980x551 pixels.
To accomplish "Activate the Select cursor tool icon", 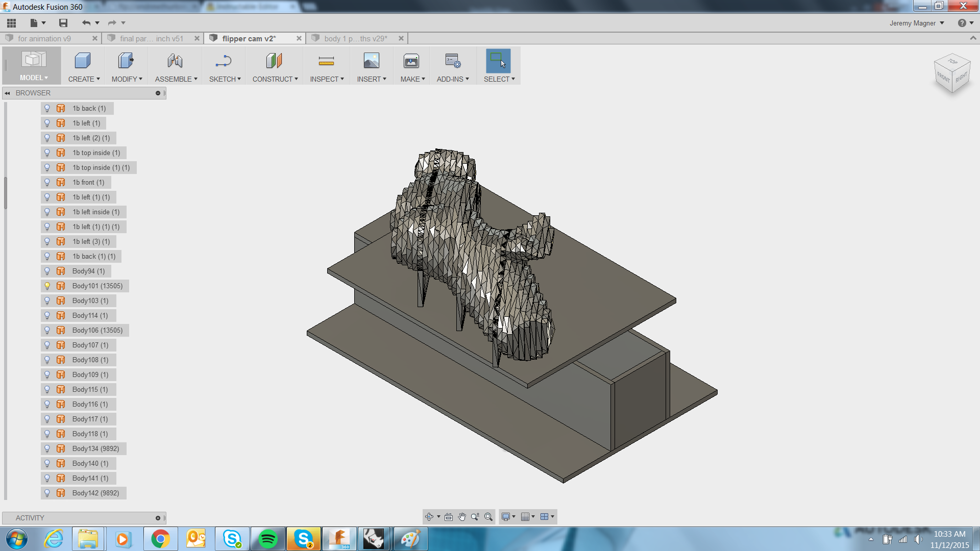I will tap(498, 61).
